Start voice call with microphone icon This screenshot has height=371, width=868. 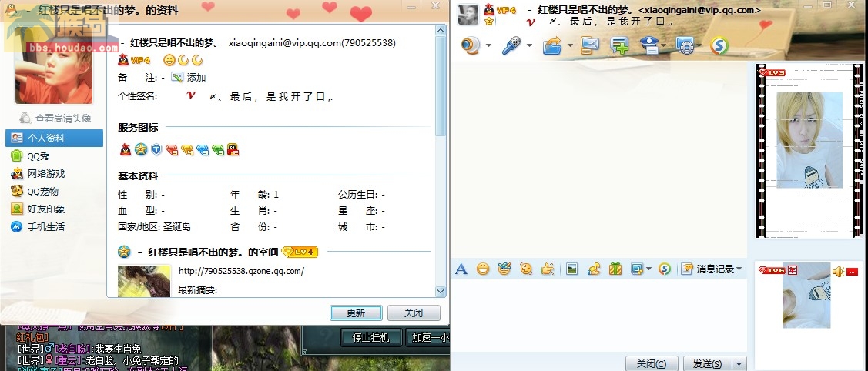pos(511,45)
